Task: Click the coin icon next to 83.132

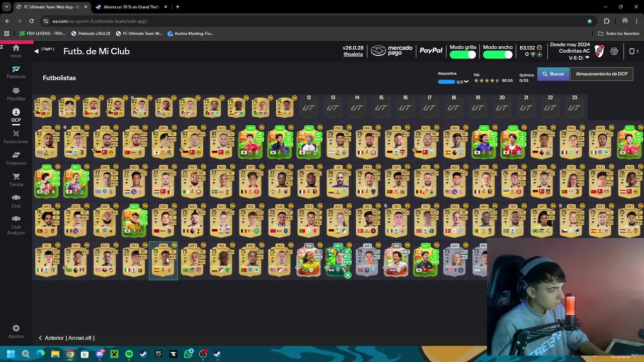Action: tap(539, 48)
